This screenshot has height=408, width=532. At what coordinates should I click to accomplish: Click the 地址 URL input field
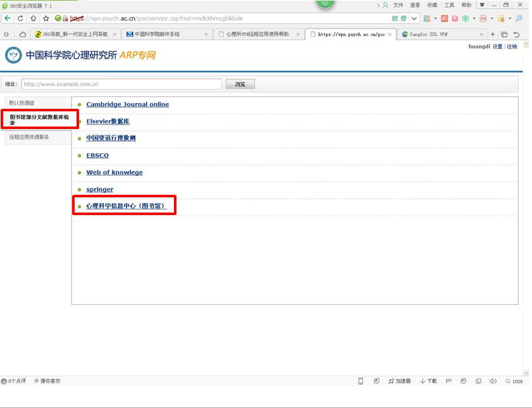(121, 84)
